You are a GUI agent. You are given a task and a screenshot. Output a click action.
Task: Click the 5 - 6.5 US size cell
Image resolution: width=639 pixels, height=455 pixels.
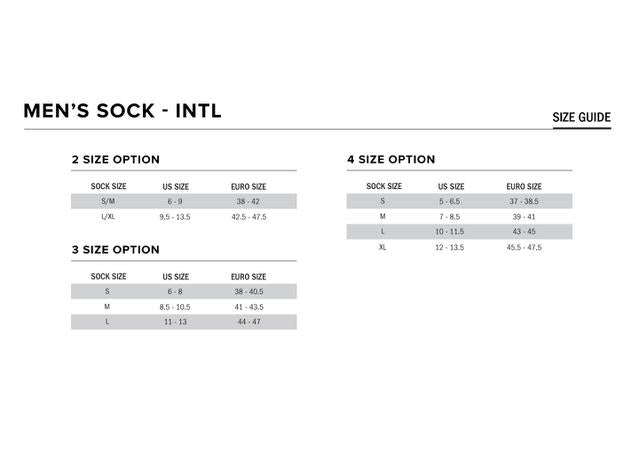click(x=449, y=201)
